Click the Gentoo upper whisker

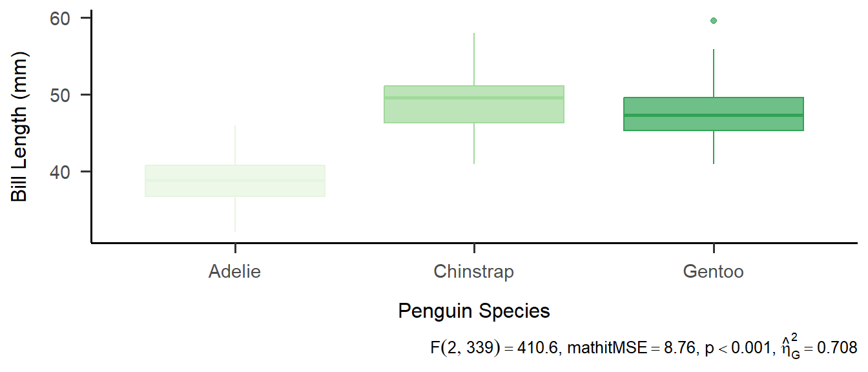(x=713, y=73)
